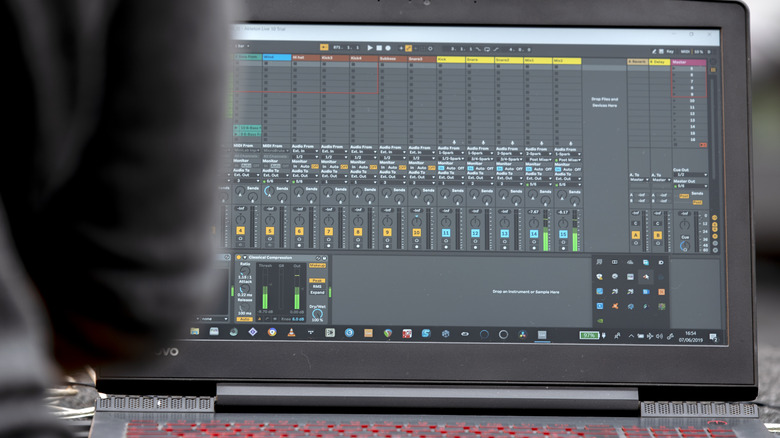This screenshot has height=438, width=780.
Task: Click the hot-swap icon on compressor title
Action: (x=318, y=258)
